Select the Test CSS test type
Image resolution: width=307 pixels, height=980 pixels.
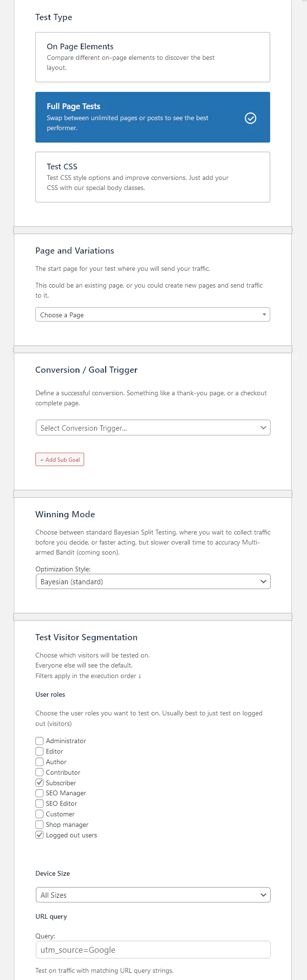click(x=153, y=177)
